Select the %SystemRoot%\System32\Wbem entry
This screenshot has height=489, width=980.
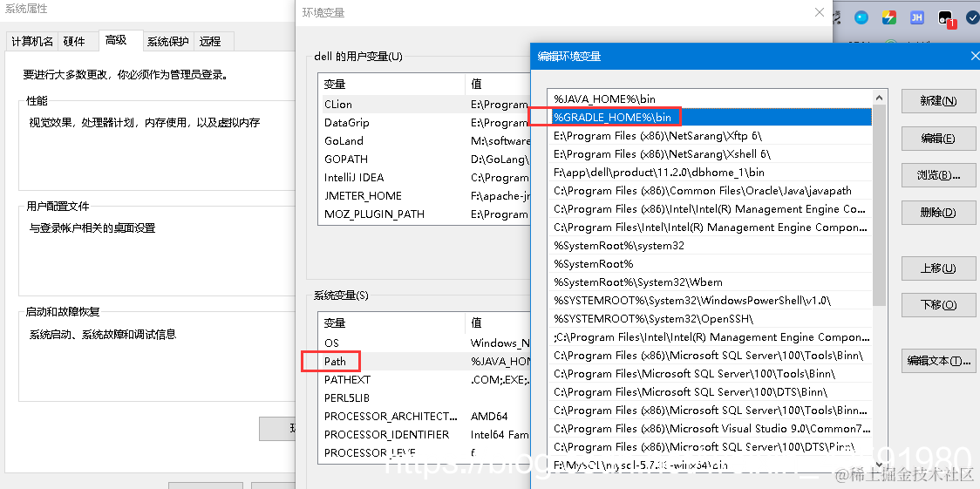pyautogui.click(x=710, y=282)
